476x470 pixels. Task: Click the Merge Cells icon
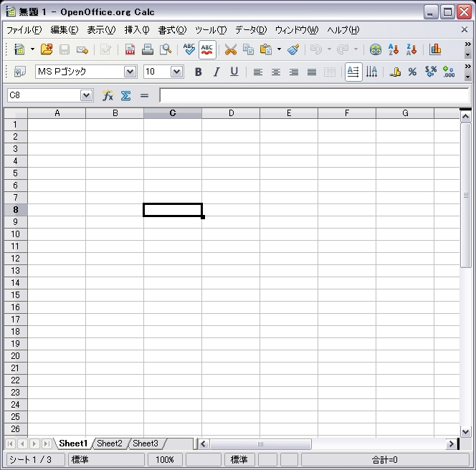(x=329, y=72)
